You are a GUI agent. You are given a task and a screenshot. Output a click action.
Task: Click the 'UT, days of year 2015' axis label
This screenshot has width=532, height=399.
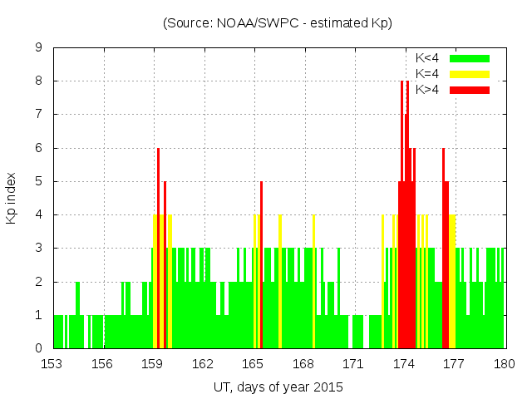coord(278,387)
